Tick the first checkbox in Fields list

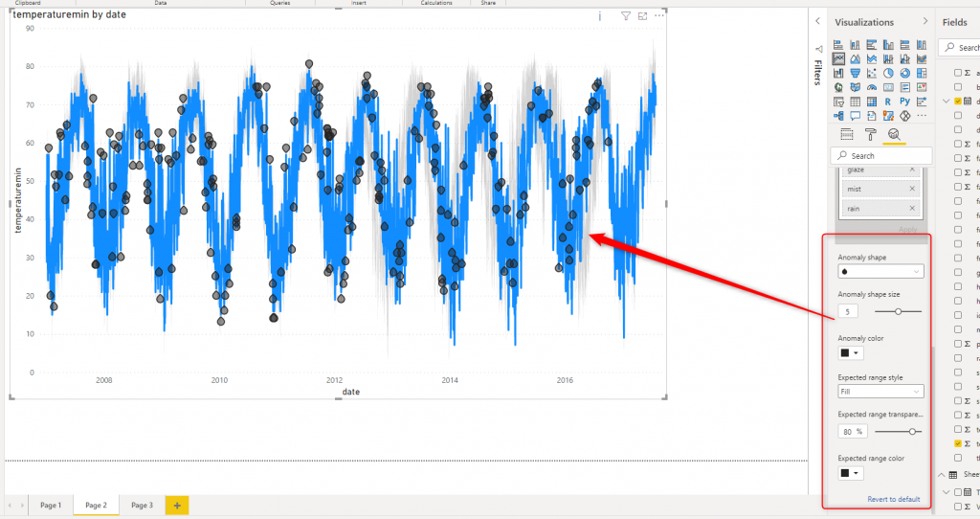coord(958,73)
